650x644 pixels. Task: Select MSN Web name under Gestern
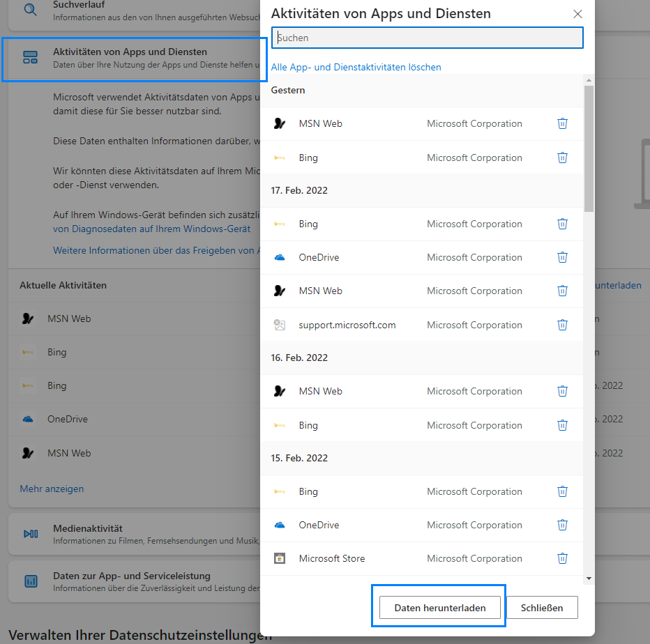coord(320,123)
